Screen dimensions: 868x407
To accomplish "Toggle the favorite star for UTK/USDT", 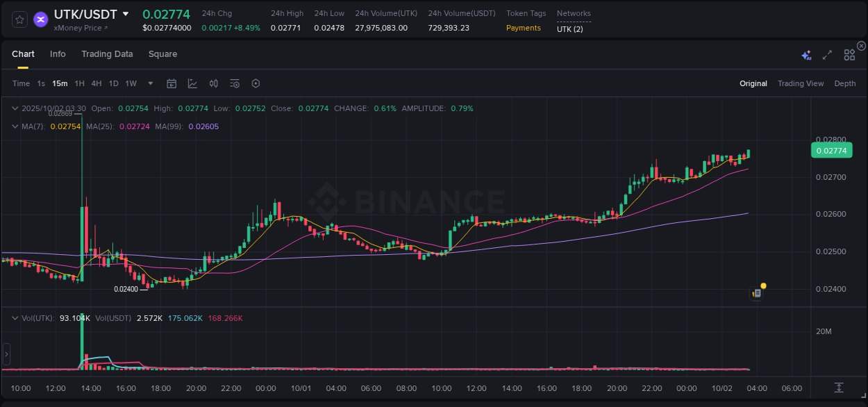I will click(x=19, y=19).
